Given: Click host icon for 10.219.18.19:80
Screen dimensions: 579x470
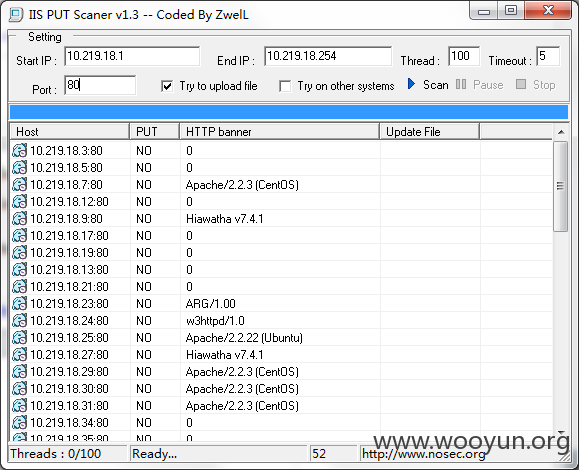Looking at the screenshot, I should coord(20,253).
